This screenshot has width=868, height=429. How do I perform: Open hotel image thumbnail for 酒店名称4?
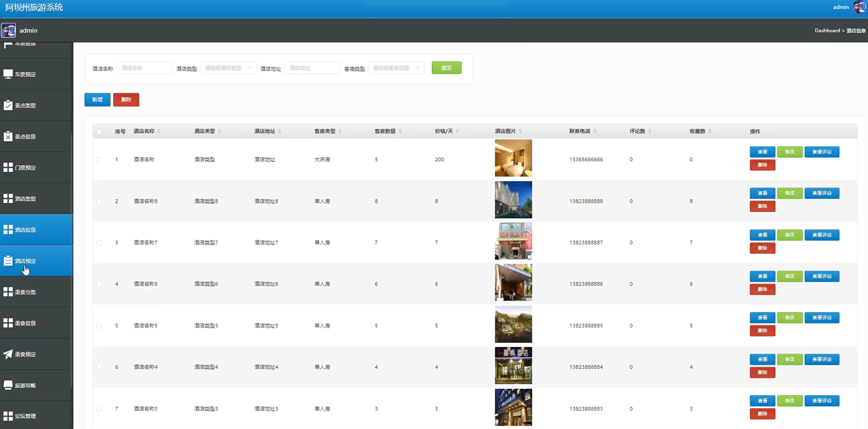pyautogui.click(x=513, y=366)
